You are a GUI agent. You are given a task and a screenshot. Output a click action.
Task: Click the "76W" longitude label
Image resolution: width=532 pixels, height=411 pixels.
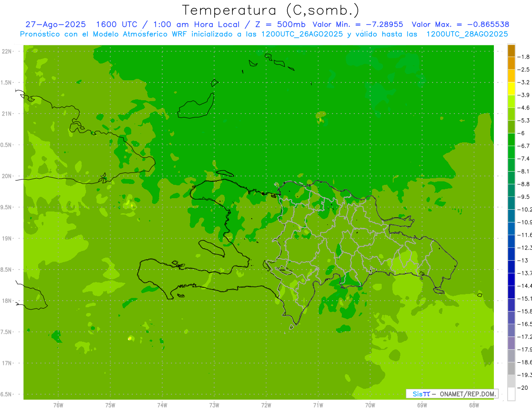point(58,405)
